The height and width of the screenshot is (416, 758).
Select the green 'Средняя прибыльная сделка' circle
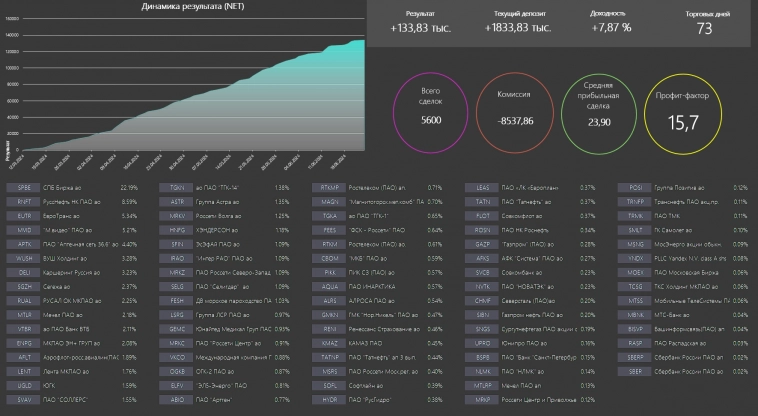[x=597, y=106]
